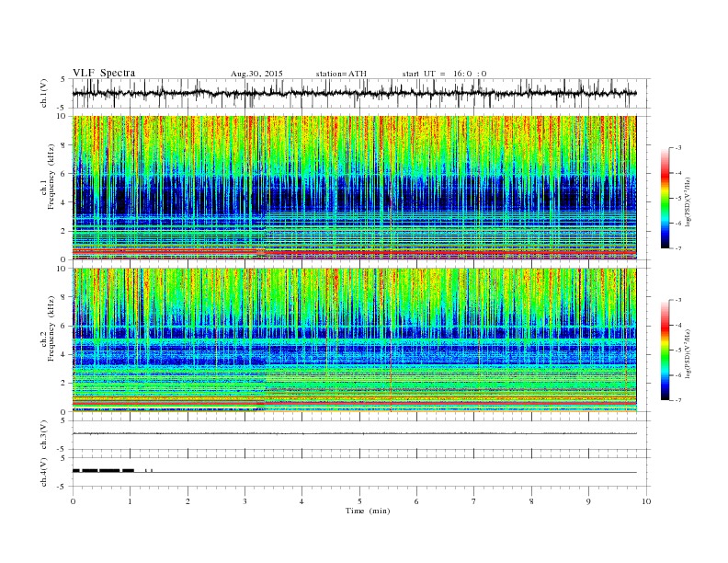Click the "ch.3(V)" axis label
Viewport: 728px width, 563px height.
pyautogui.click(x=44, y=435)
